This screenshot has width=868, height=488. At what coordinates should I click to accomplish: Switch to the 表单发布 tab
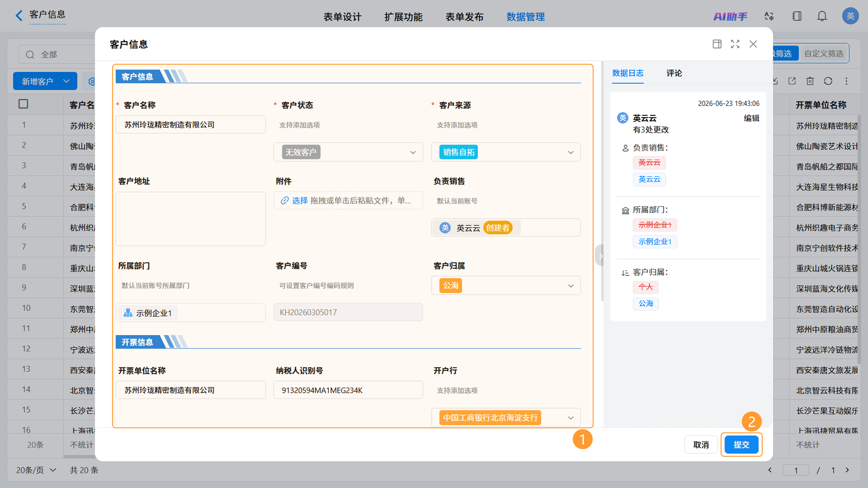pos(464,17)
